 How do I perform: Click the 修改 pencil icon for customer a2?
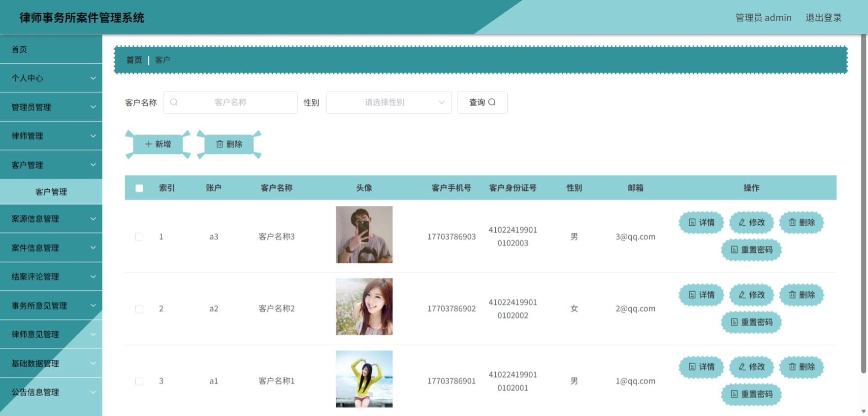coord(742,295)
